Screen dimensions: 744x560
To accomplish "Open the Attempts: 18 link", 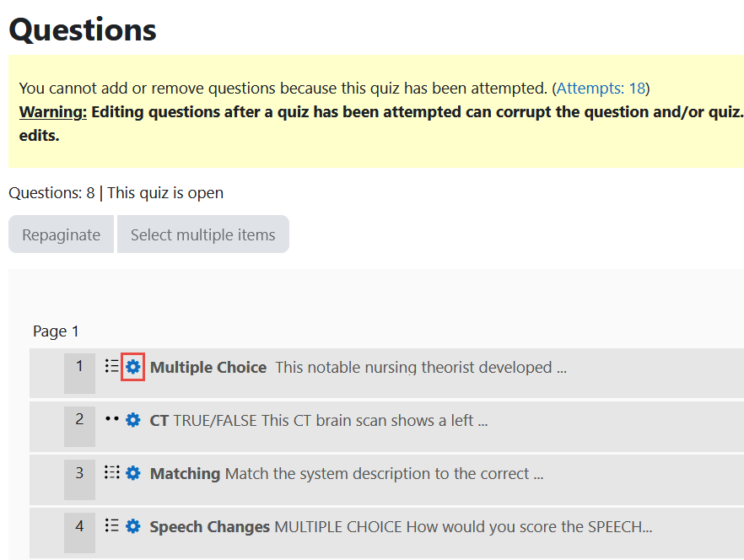I will tap(601, 88).
